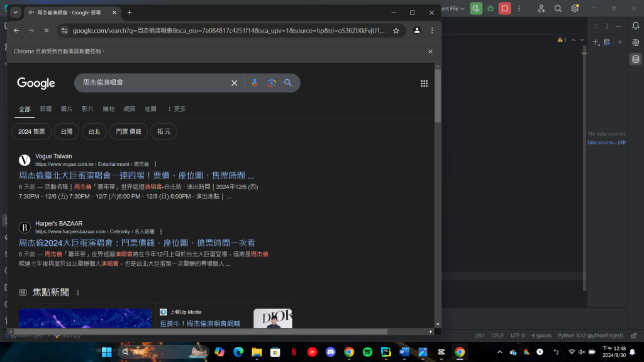Screen dimensions: 644x362
Task: Open Chrome profile avatar menu
Action: (x=417, y=30)
